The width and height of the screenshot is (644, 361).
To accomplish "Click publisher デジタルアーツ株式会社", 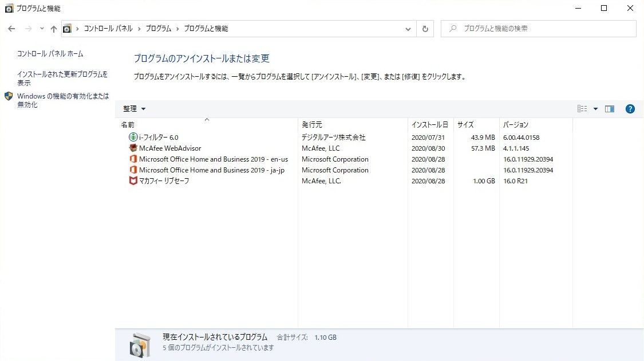I will click(x=334, y=138).
